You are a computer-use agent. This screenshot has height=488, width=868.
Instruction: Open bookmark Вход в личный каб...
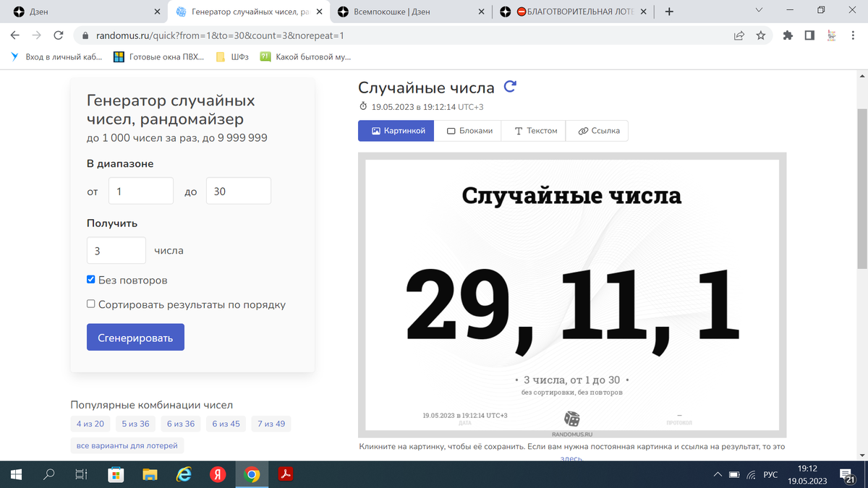(56, 56)
